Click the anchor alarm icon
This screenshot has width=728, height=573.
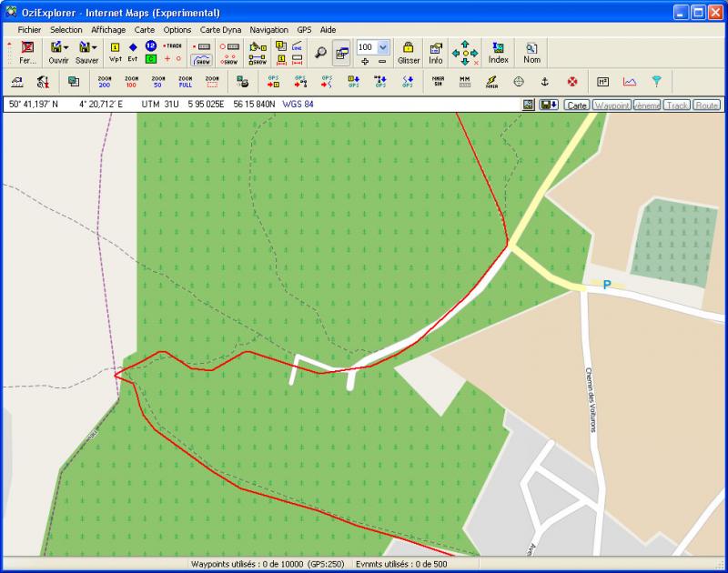(x=545, y=82)
